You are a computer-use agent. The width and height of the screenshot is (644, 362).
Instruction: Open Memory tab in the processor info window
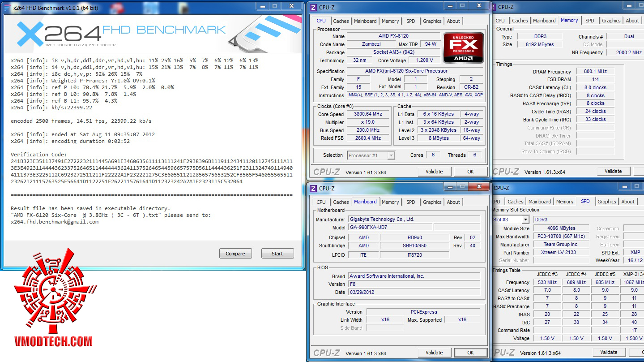[390, 21]
